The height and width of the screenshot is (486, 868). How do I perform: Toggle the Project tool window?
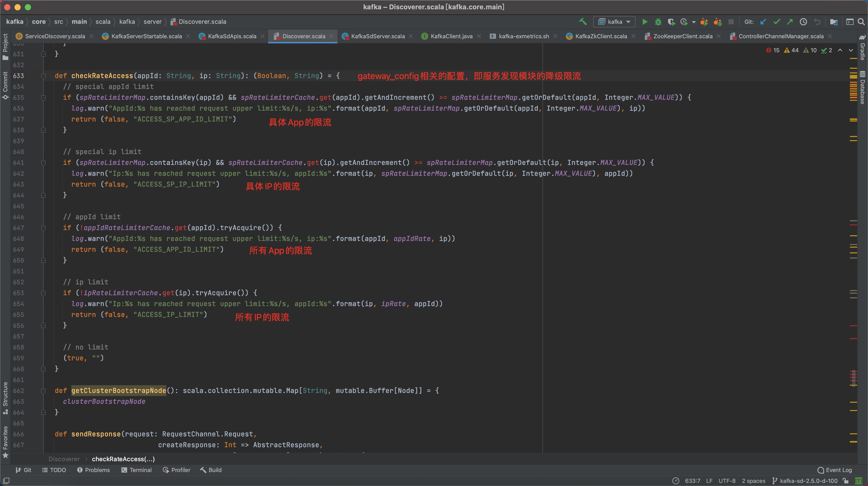[x=5, y=47]
